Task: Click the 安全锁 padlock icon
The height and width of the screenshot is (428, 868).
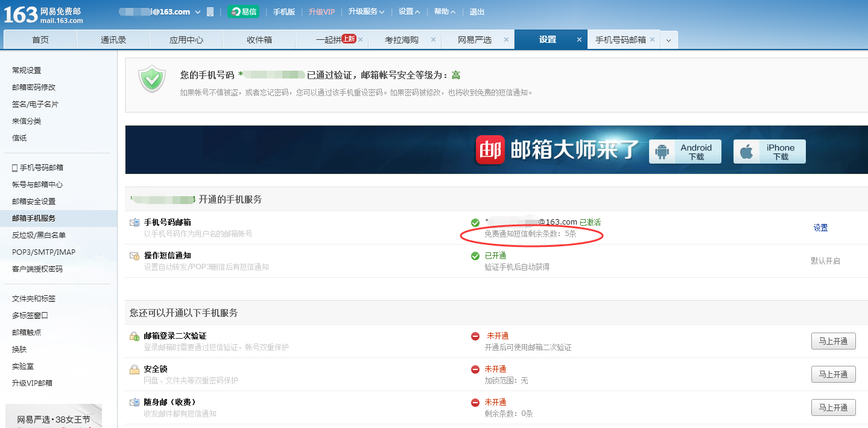Action: point(133,368)
